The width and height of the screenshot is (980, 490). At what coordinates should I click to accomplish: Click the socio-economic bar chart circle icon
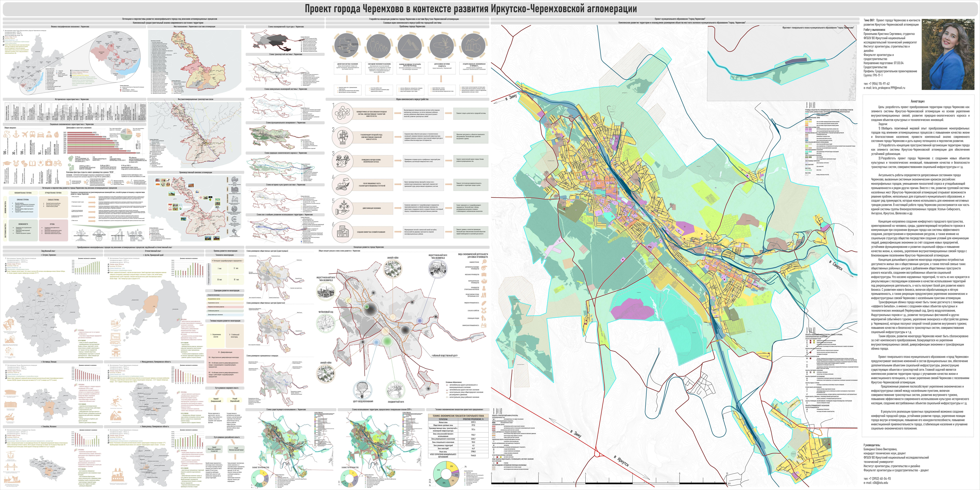click(473, 46)
